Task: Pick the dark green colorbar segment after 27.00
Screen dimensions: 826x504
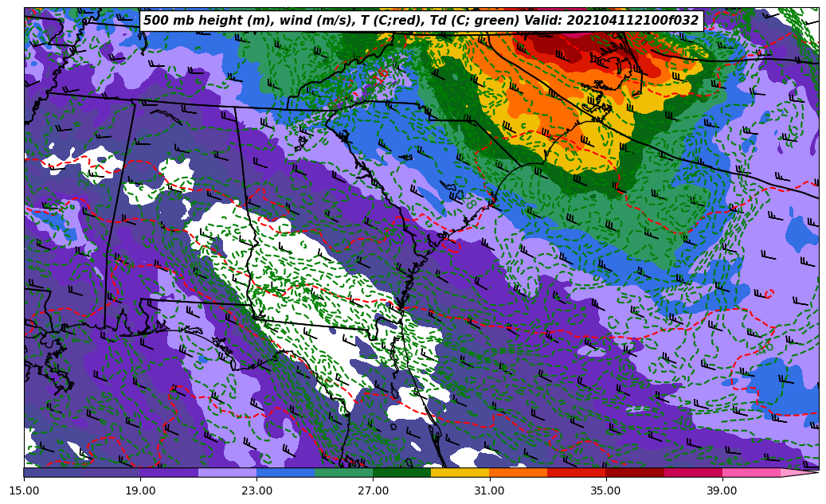Action: pos(402,472)
